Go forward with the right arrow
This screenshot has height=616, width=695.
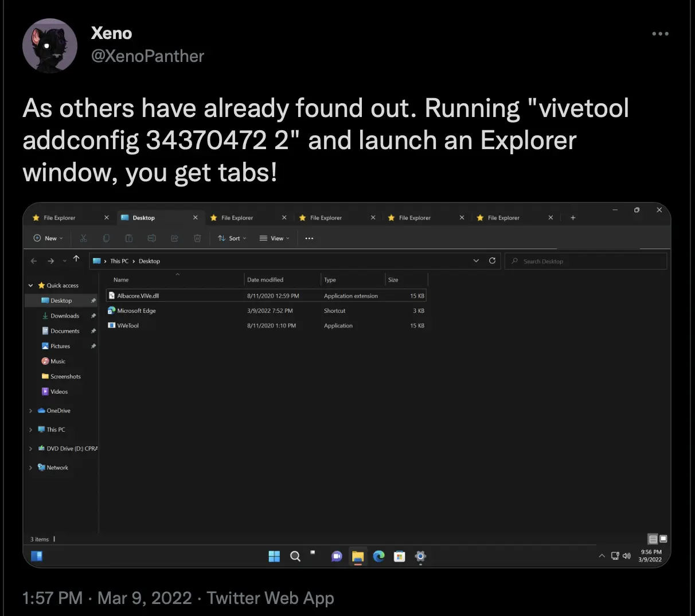coord(50,261)
